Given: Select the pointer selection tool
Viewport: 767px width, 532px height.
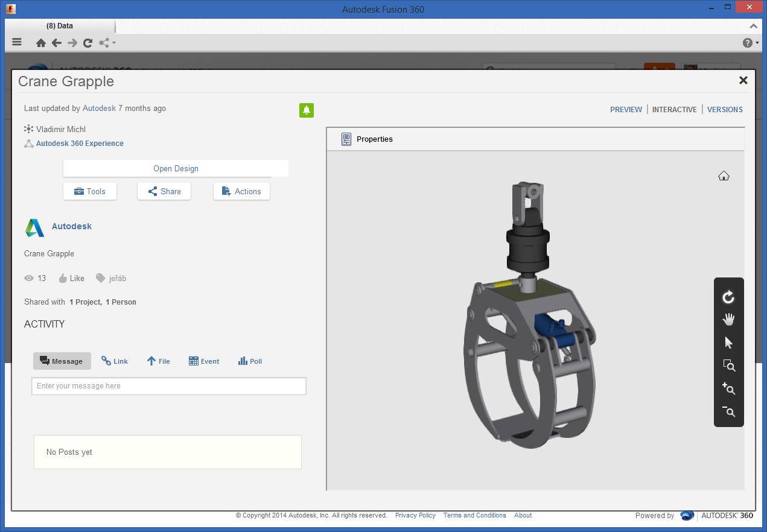Looking at the screenshot, I should [728, 343].
